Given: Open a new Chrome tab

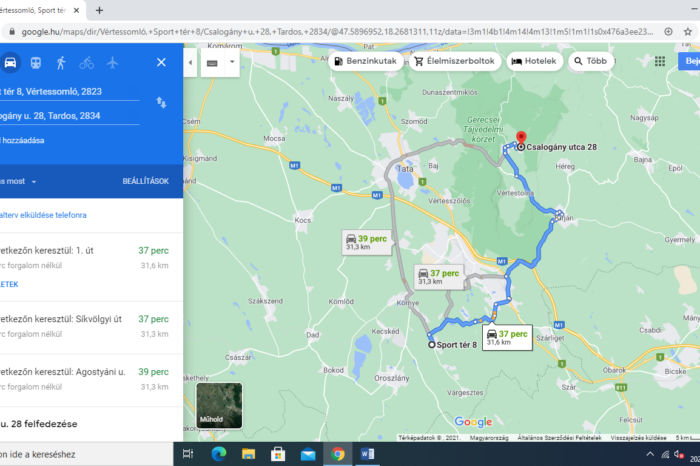Looking at the screenshot, I should 99,10.
